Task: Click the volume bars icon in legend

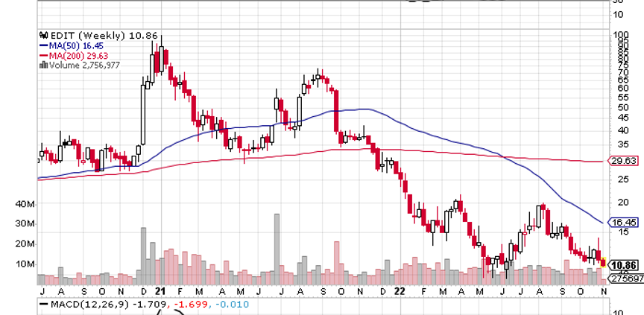Action: pos(43,65)
